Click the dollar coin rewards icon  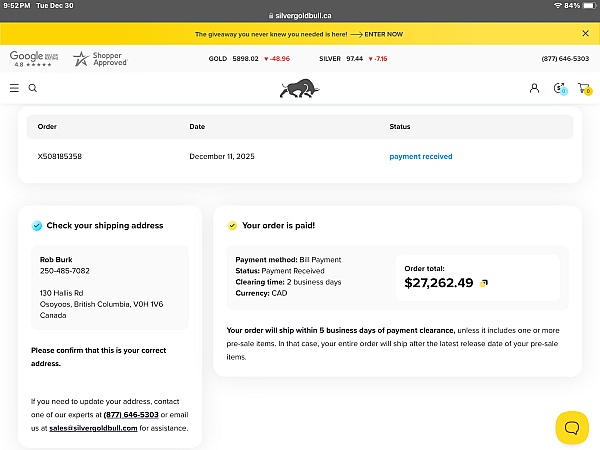click(x=560, y=88)
